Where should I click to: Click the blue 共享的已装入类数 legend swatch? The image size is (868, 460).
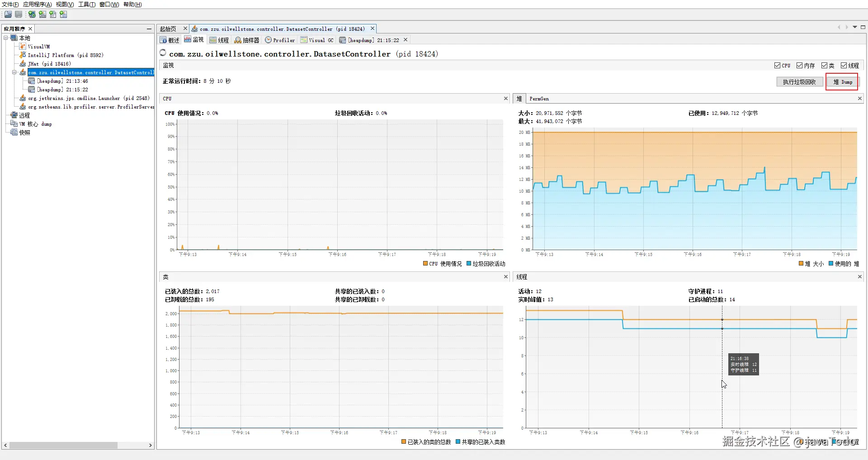[458, 442]
